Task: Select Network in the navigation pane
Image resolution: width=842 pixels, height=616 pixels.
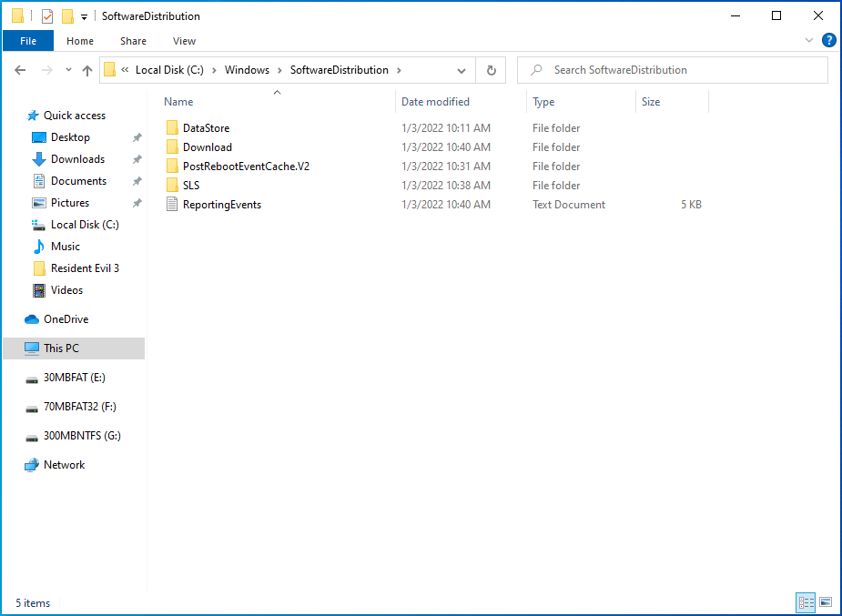Action: click(x=64, y=465)
